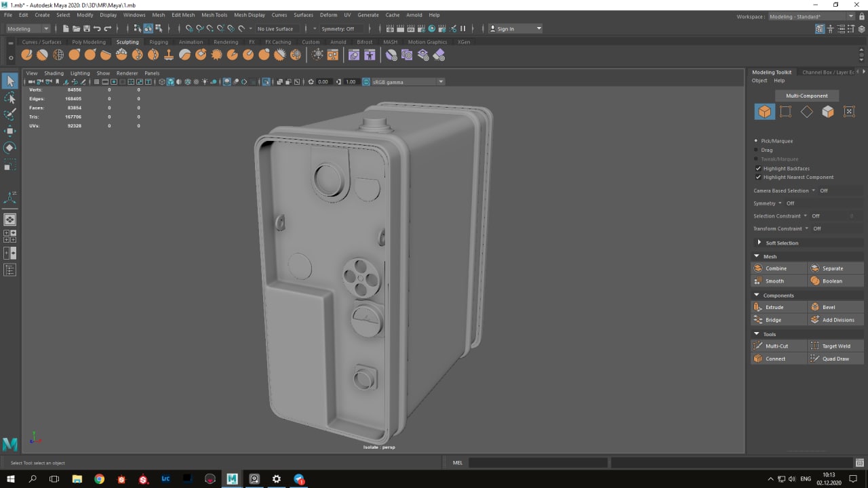Screen dimensions: 868x488
Task: Select vertex selection mode icon
Action: tap(785, 112)
